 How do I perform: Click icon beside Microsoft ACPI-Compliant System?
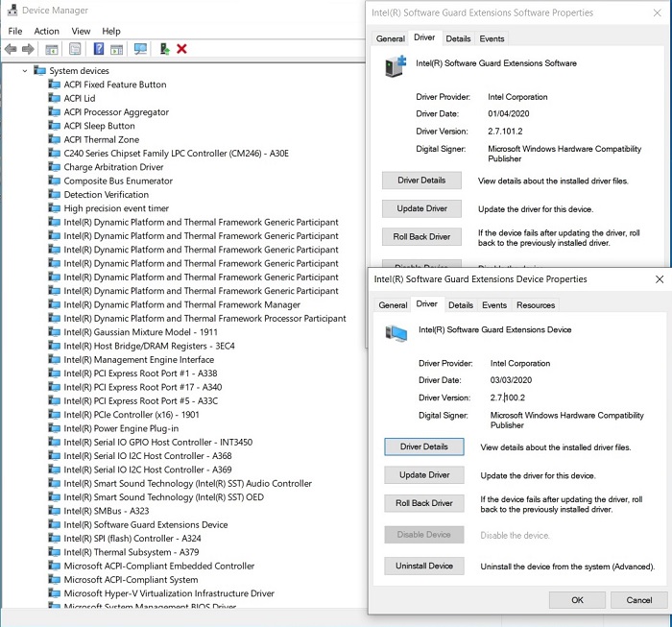tap(55, 579)
